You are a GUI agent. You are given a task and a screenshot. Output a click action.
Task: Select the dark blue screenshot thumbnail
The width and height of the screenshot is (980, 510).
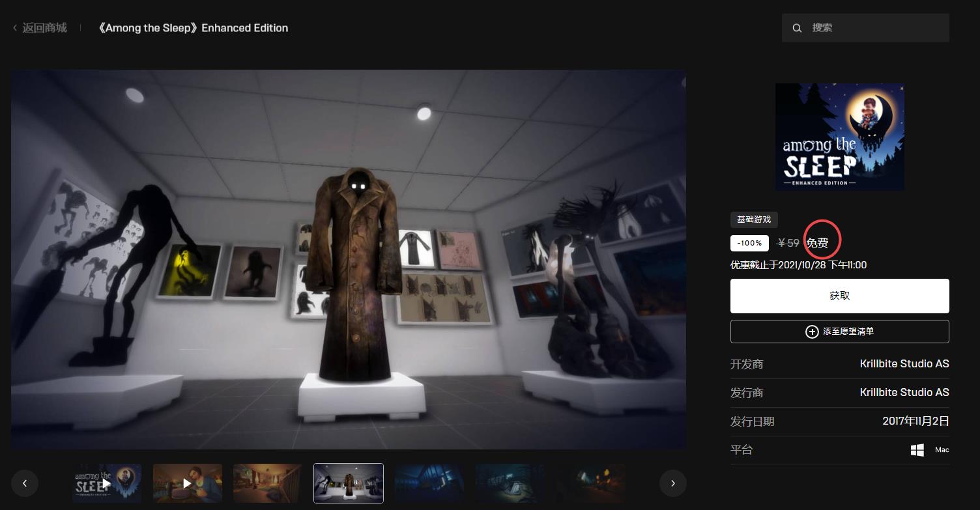(x=429, y=483)
